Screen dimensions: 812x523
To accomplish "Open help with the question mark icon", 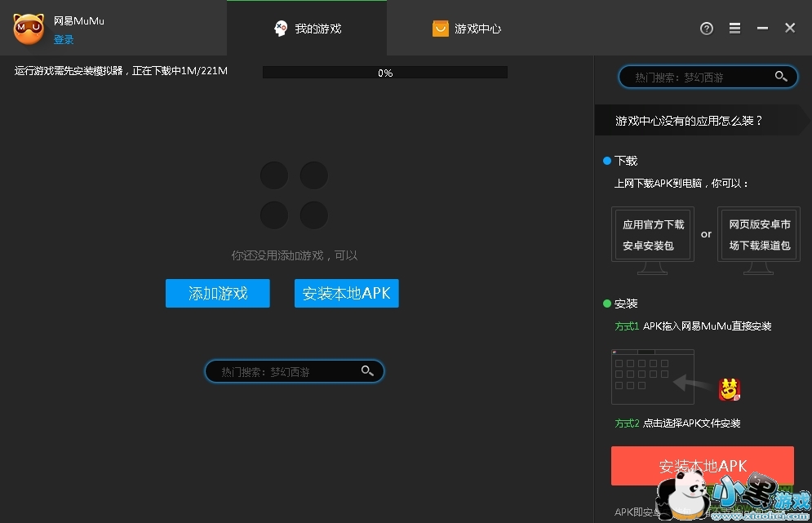I will (x=707, y=28).
